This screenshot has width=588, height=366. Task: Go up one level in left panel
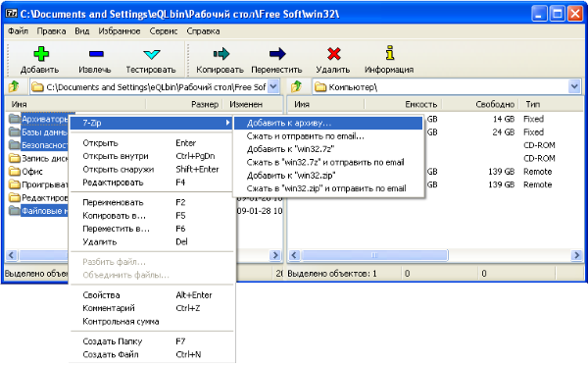tap(15, 86)
